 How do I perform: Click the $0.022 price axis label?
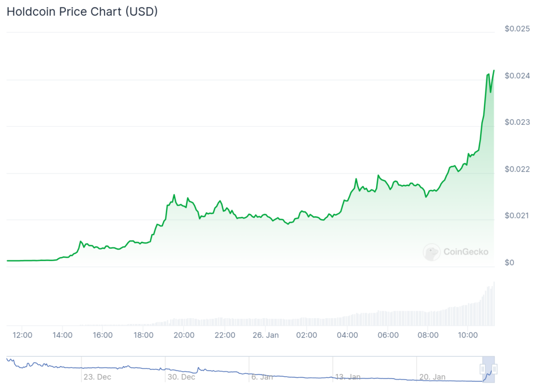(517, 169)
